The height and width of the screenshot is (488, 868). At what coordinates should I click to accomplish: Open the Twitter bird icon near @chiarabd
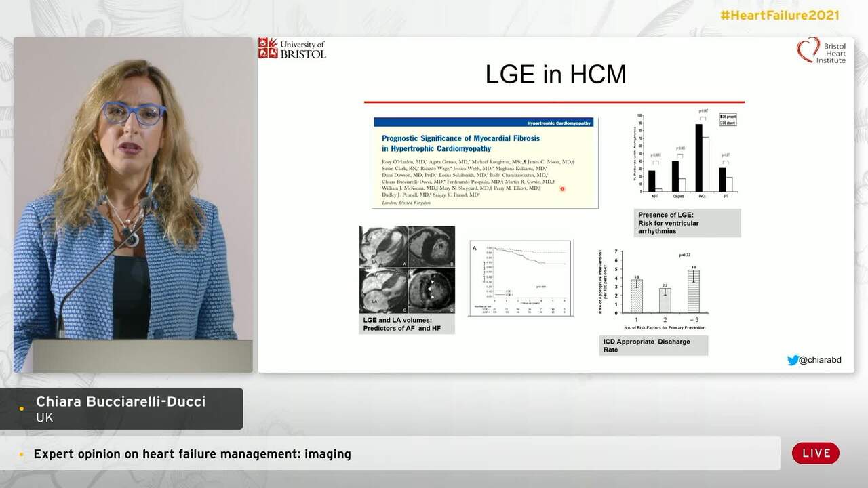(793, 361)
